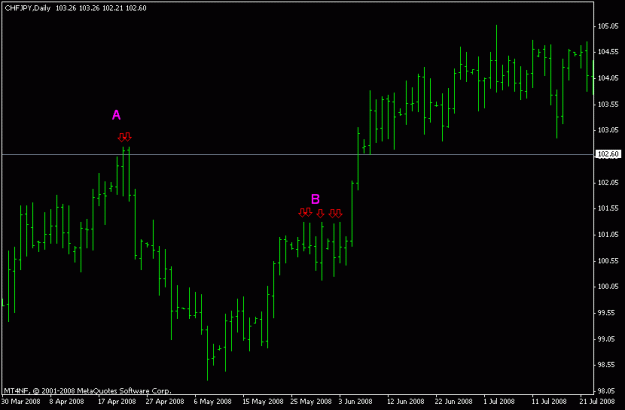This screenshot has width=625, height=410.
Task: Click the 21 Jul 2008 date label
Action: (x=597, y=401)
